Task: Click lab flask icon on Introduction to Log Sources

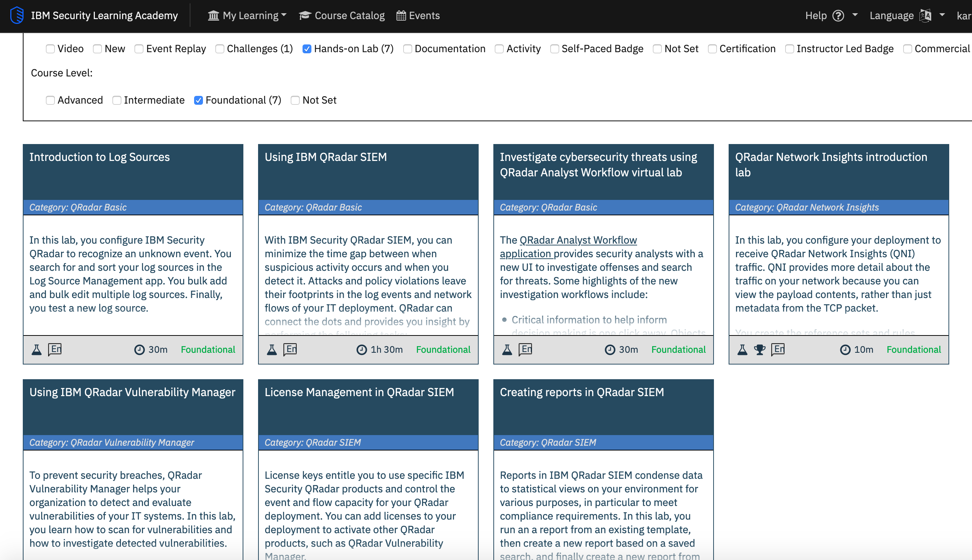Action: 36,349
